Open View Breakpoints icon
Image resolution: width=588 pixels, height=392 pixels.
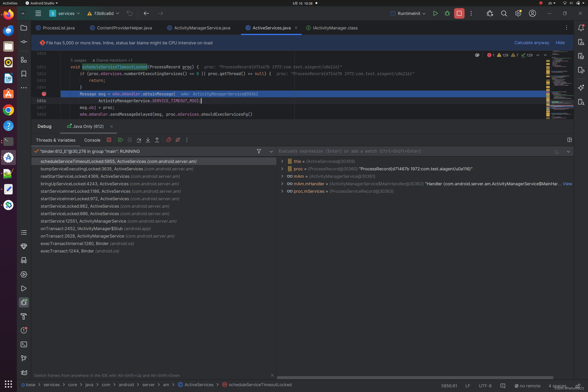click(x=169, y=140)
